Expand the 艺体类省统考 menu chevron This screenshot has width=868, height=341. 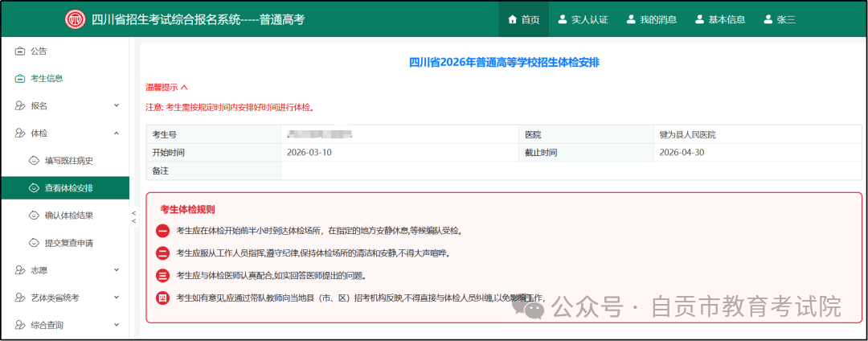click(x=116, y=298)
